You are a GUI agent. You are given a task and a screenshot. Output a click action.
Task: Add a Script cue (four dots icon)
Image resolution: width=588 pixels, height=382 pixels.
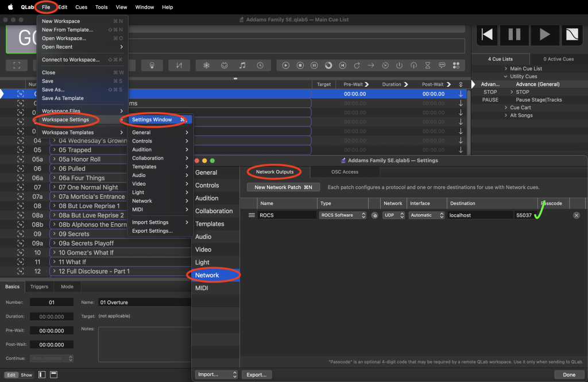pos(457,65)
